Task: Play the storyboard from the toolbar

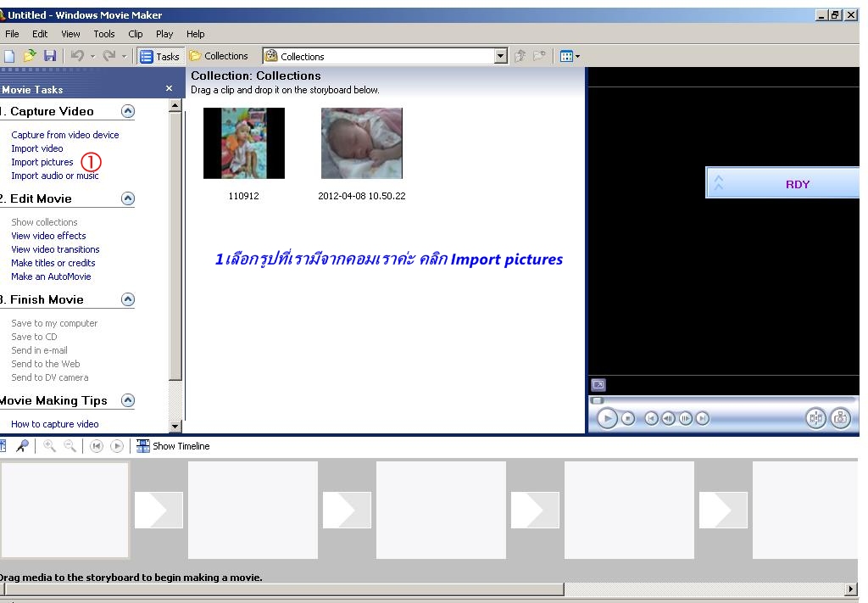Action: [117, 446]
